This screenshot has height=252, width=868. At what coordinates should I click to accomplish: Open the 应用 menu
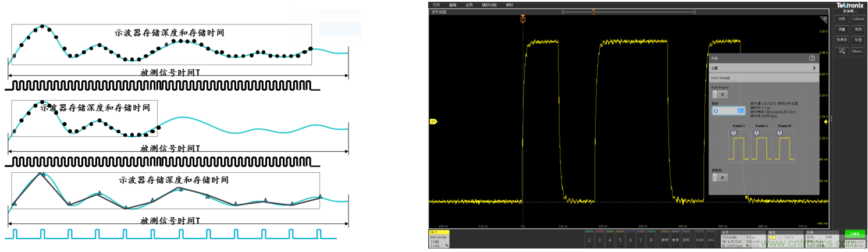tap(469, 5)
